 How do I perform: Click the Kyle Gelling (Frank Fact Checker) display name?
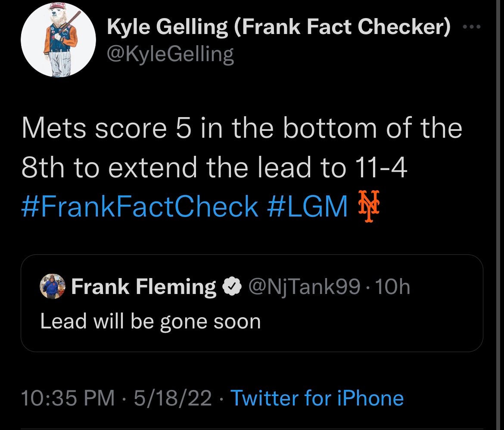279,28
